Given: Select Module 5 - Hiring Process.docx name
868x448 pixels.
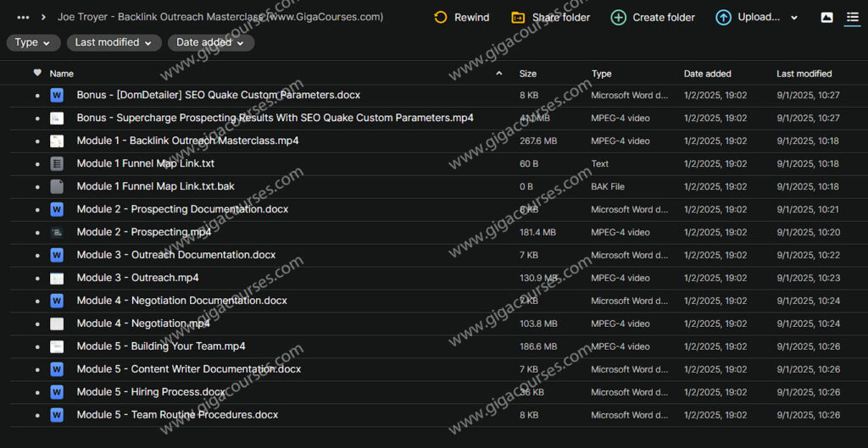Looking at the screenshot, I should click(x=151, y=392).
